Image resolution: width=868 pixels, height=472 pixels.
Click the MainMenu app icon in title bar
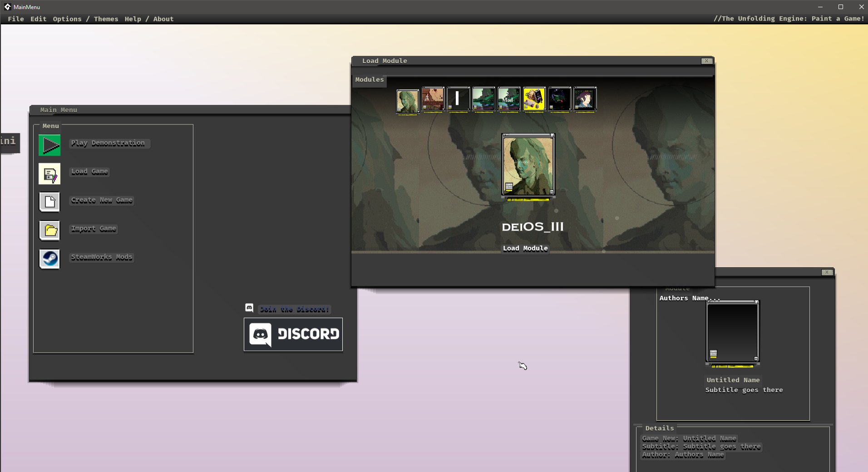pyautogui.click(x=7, y=7)
